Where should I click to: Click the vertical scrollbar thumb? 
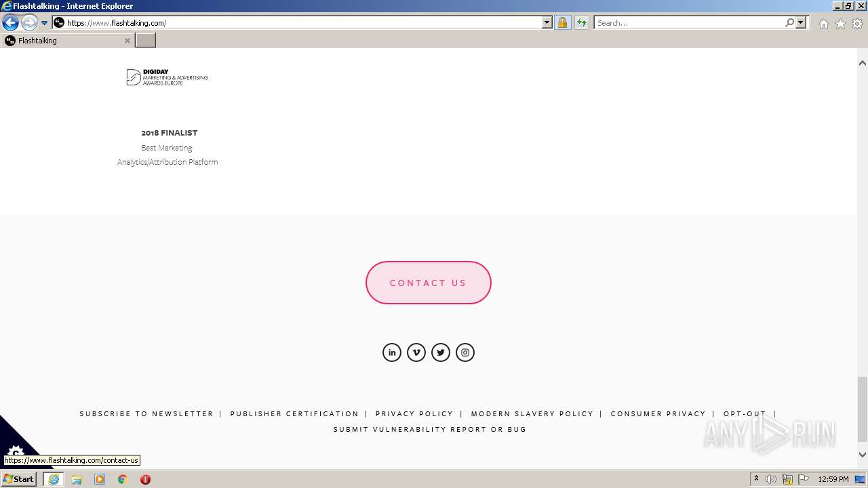pos(863,408)
